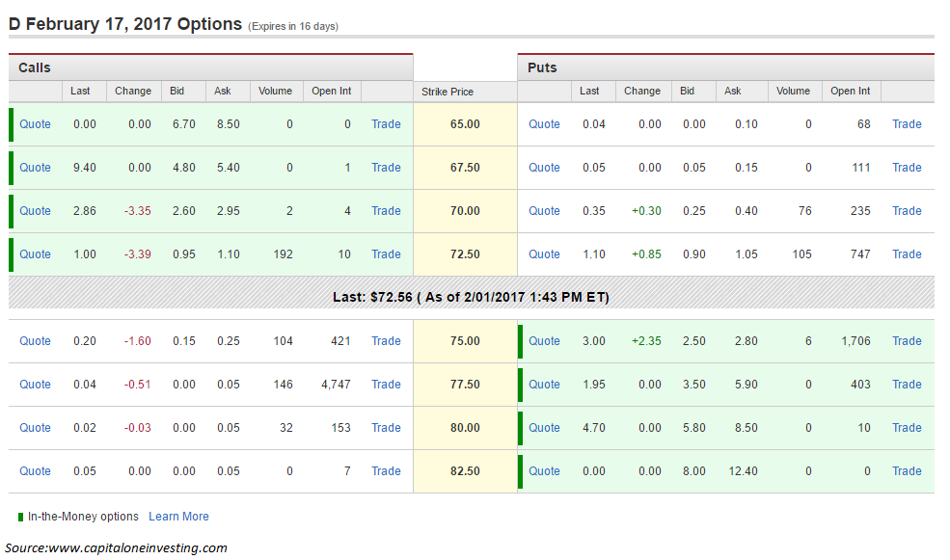The width and height of the screenshot is (950, 560).
Task: Click Trade link for 82.50 strike put
Action: [907, 471]
